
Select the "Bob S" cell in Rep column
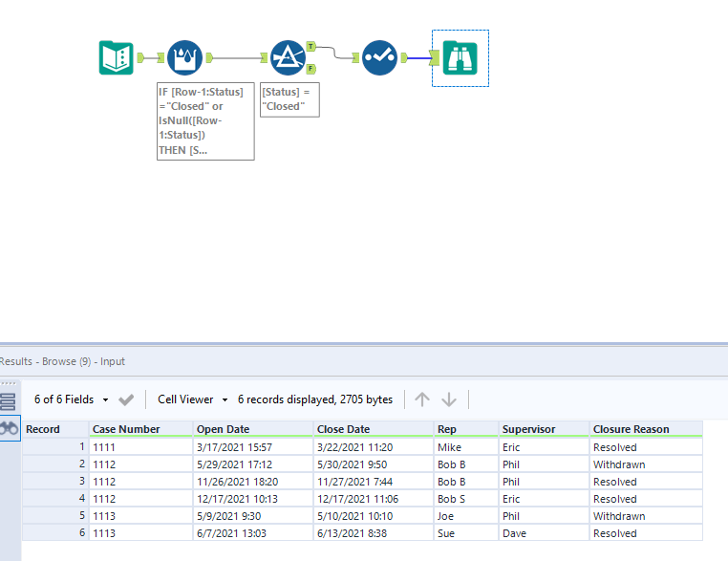pyautogui.click(x=454, y=499)
